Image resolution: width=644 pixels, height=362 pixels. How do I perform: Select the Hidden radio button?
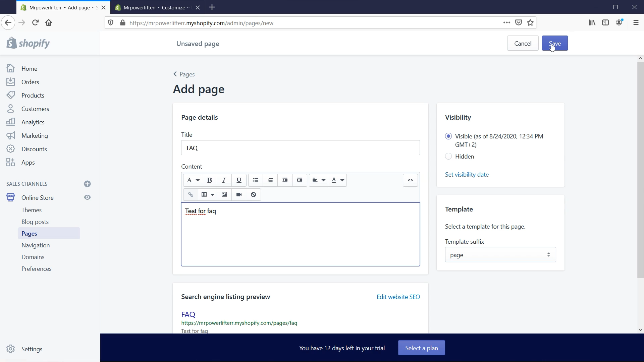click(448, 157)
